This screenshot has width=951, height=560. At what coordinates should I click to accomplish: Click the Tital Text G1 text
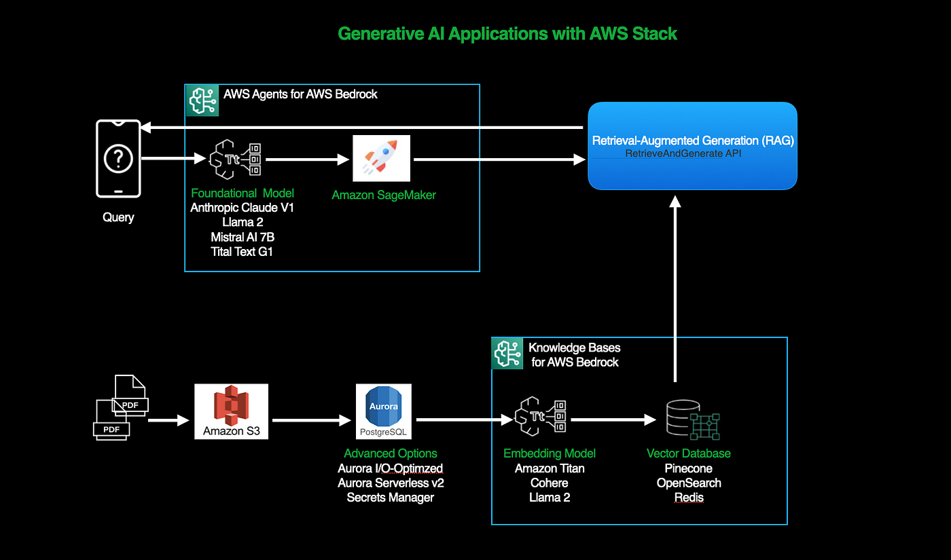243,251
